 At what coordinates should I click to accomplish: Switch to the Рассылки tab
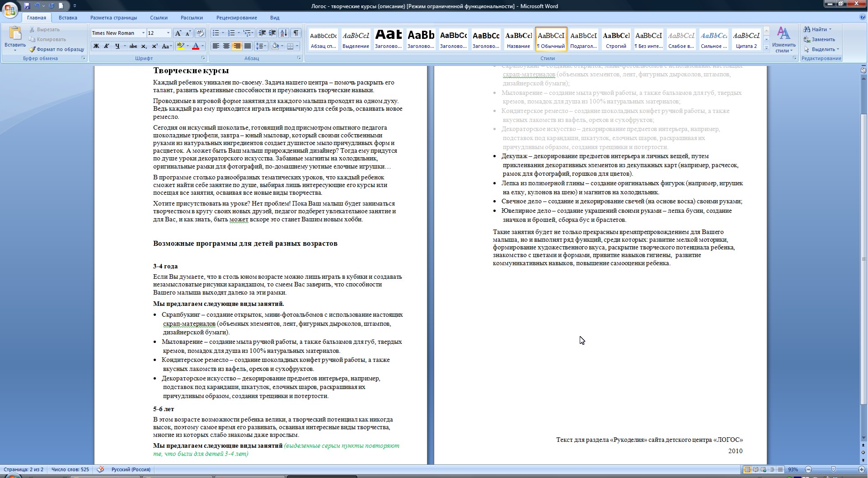coord(192,18)
